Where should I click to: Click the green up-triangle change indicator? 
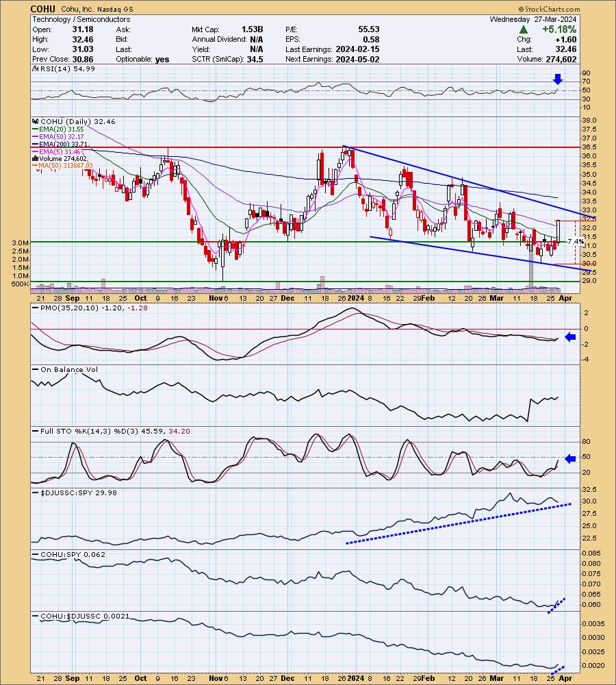coord(524,29)
